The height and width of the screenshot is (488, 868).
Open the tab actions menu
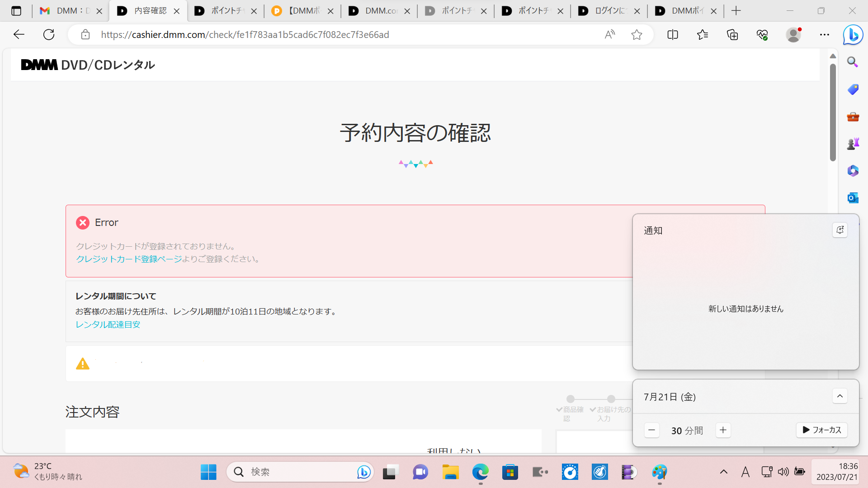[x=16, y=10]
